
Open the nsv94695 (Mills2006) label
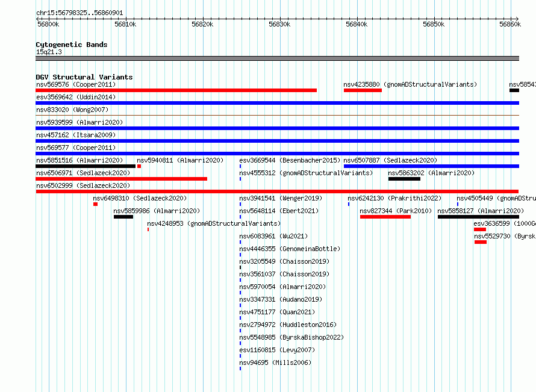(x=275, y=362)
